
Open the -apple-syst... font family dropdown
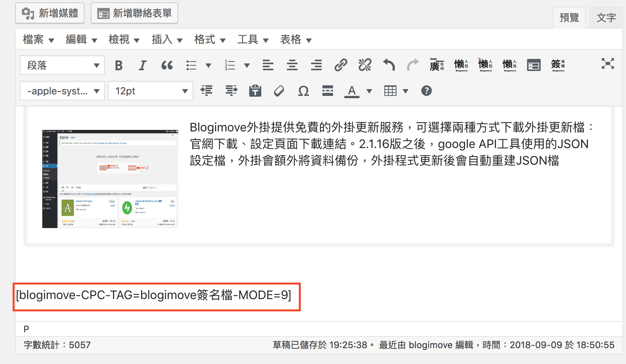tap(62, 91)
